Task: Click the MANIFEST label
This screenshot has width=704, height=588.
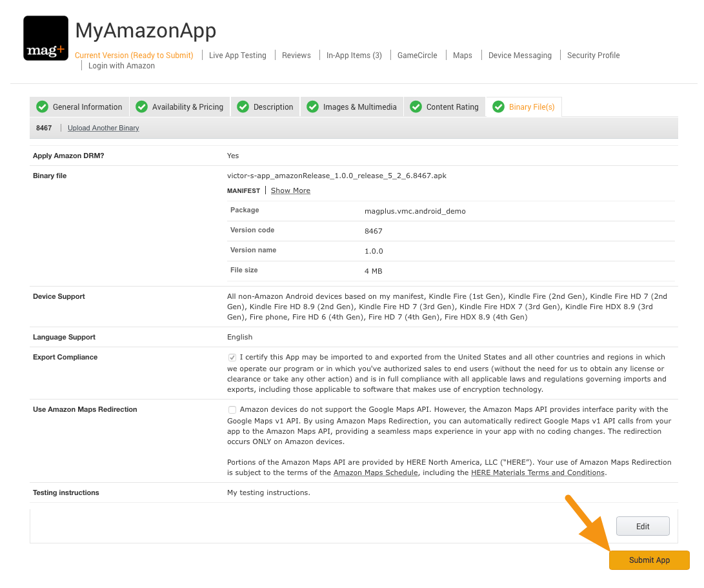Action: coord(243,191)
